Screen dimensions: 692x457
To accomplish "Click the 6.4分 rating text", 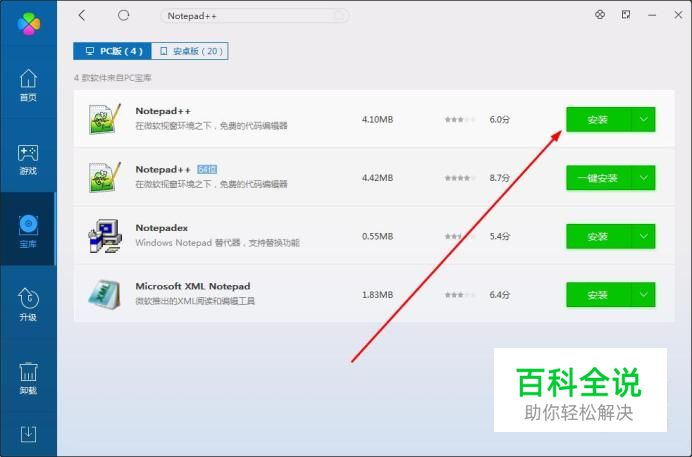I will (x=500, y=295).
